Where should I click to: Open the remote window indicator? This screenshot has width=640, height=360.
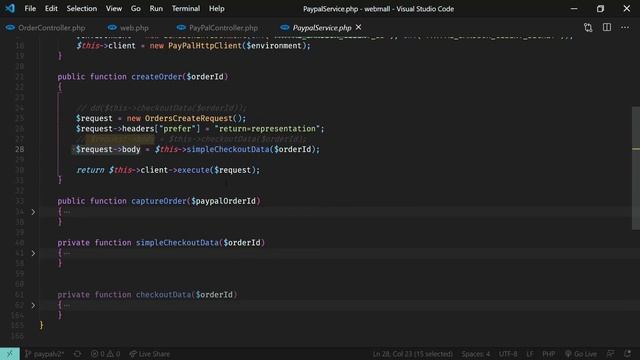[10, 354]
